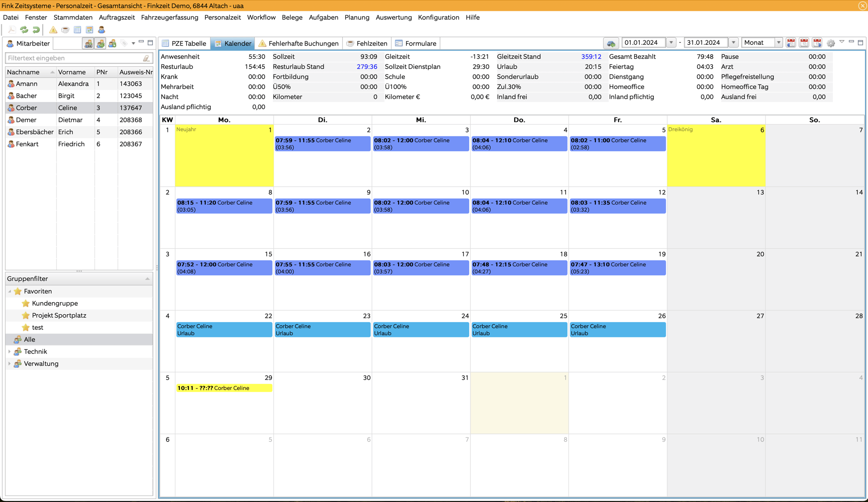Select employee Demer Dietmar row
The width and height of the screenshot is (868, 502).
point(79,120)
